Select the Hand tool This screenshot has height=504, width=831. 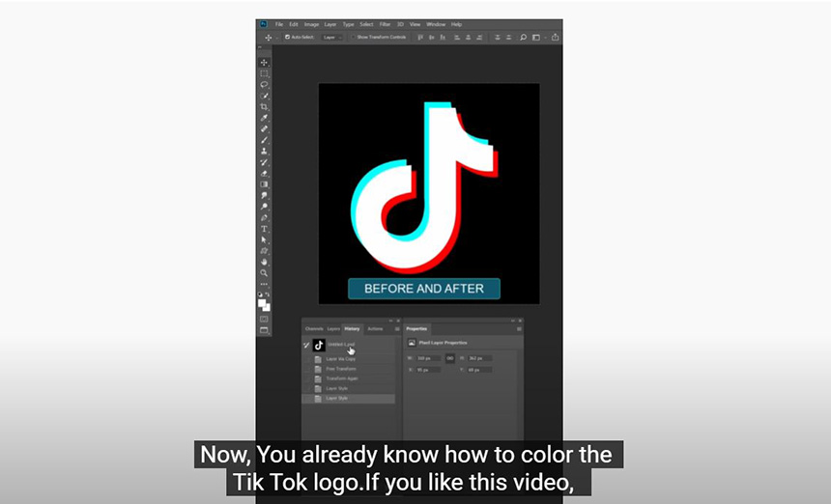click(x=264, y=262)
